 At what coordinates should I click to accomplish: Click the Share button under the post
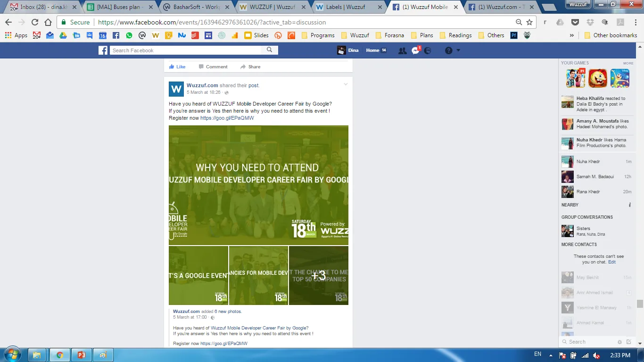coord(250,67)
